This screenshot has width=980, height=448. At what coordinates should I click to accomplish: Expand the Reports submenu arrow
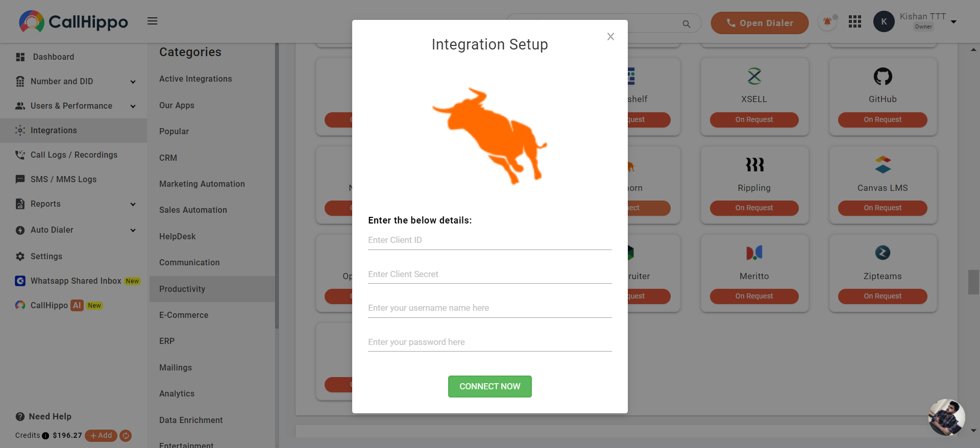pyautogui.click(x=133, y=205)
